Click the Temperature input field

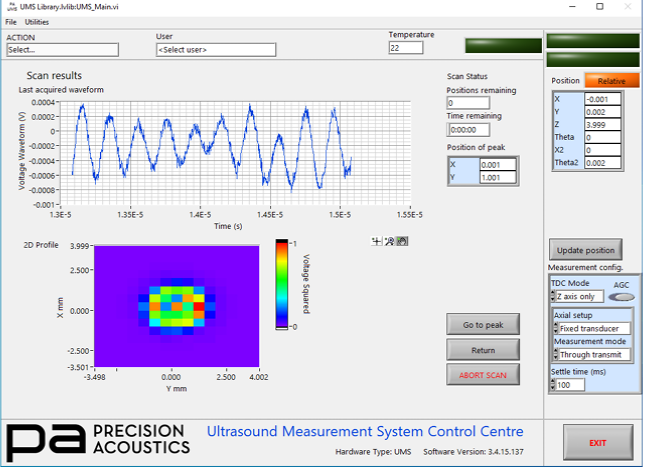coord(406,48)
